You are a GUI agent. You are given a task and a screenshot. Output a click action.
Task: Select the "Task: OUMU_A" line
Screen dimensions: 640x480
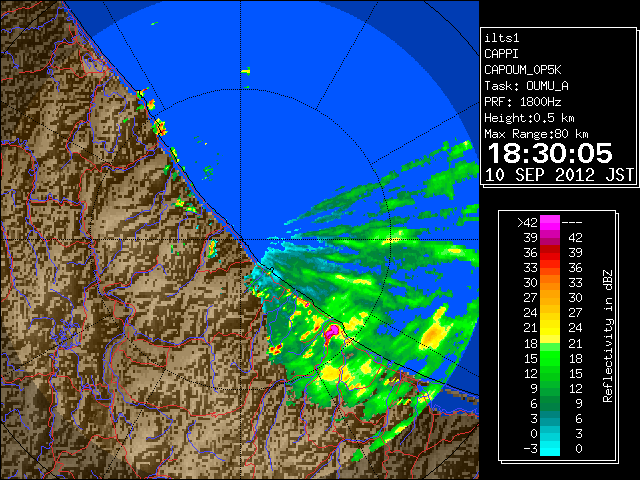pyautogui.click(x=526, y=86)
